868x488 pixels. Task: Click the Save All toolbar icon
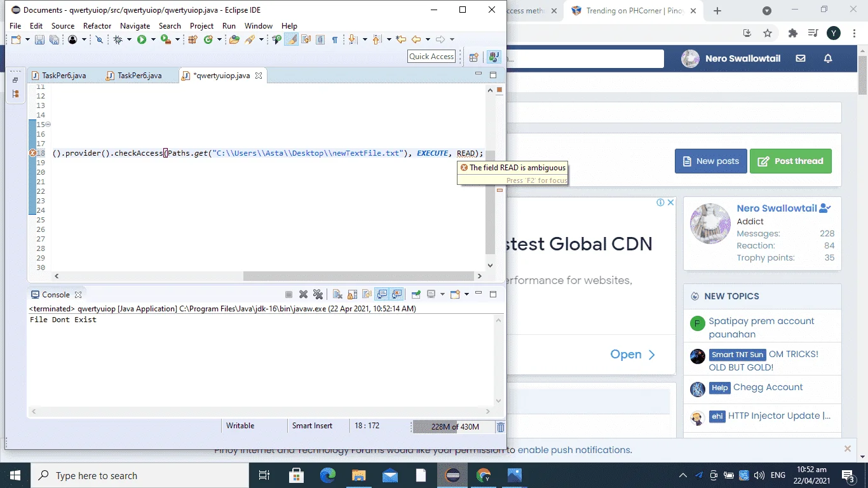(x=54, y=39)
